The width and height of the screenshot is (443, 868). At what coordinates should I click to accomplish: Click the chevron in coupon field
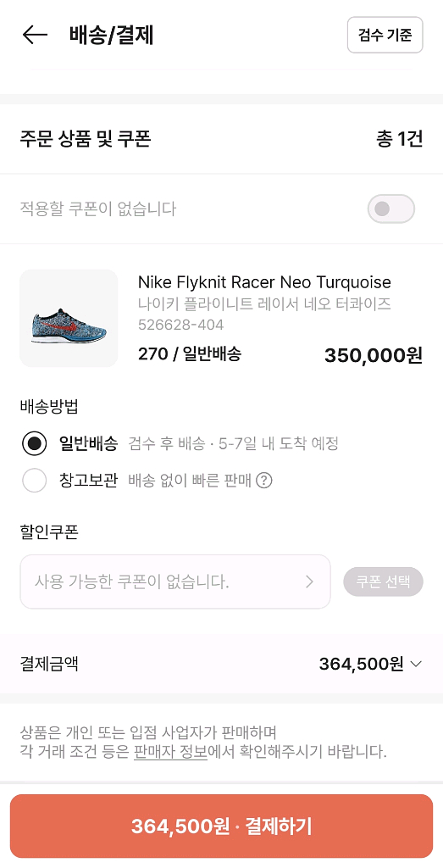[309, 581]
